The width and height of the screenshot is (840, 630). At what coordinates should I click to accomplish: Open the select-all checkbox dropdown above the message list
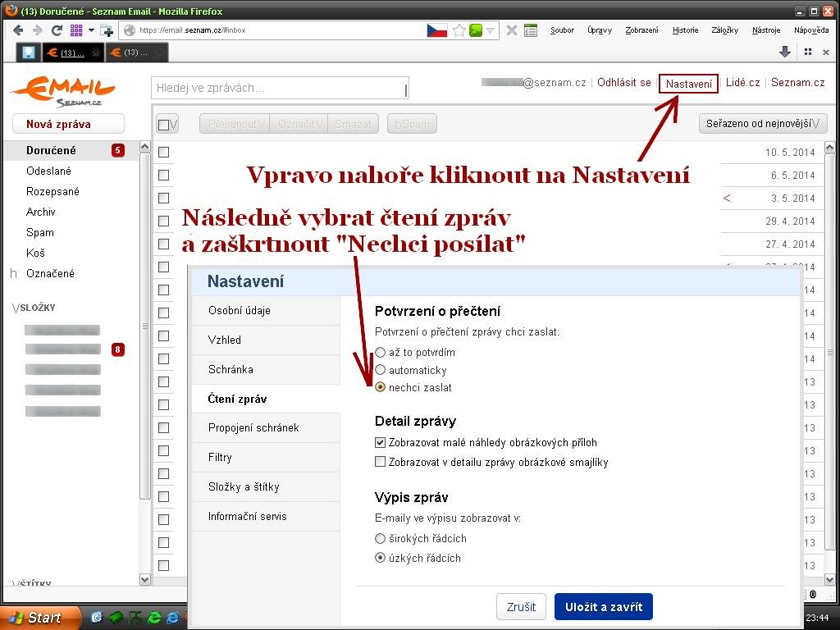click(x=167, y=125)
